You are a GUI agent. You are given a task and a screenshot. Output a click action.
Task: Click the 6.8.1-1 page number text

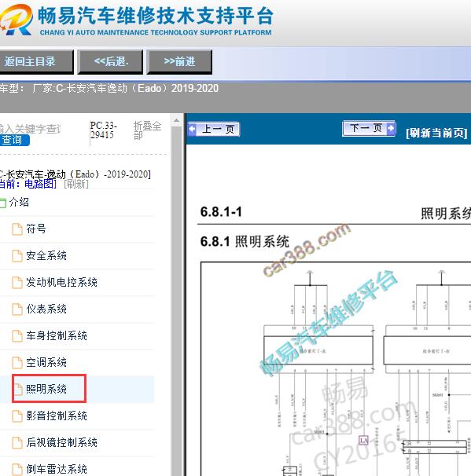(221, 212)
